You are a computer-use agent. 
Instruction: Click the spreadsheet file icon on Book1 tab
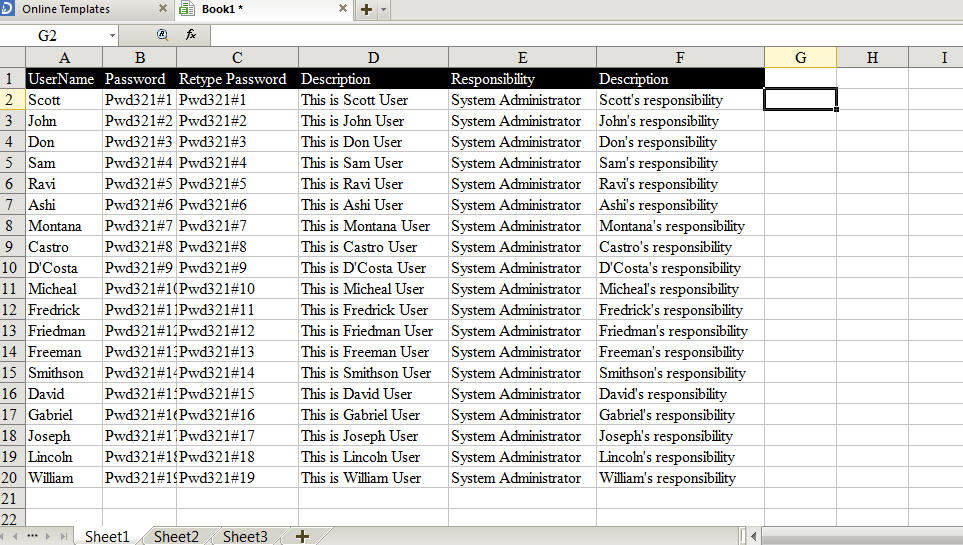187,9
